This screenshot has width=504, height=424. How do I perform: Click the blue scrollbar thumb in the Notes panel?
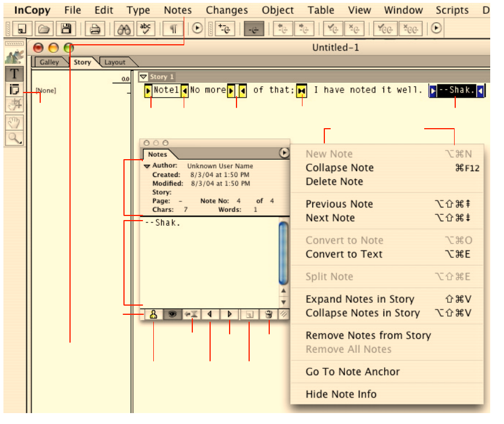click(283, 253)
